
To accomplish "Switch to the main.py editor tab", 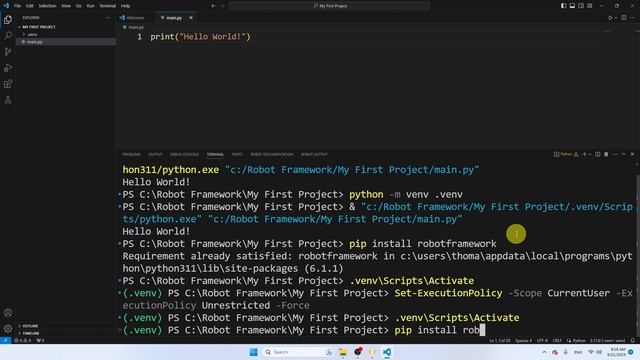I will point(174,18).
